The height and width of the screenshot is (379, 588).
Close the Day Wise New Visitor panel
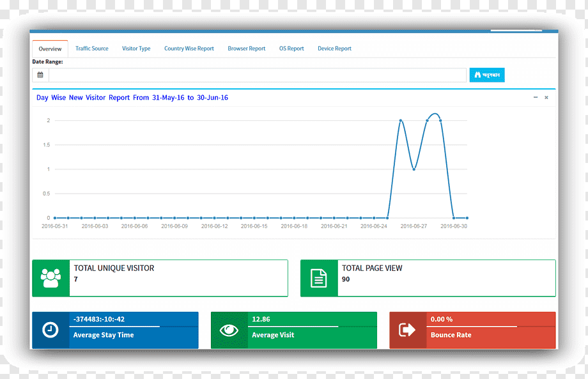coord(546,98)
